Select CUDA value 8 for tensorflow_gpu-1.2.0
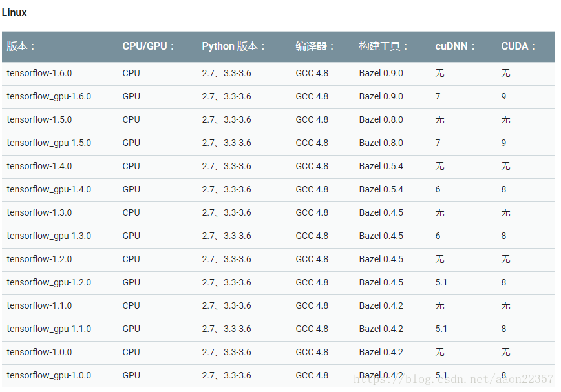 click(x=503, y=282)
